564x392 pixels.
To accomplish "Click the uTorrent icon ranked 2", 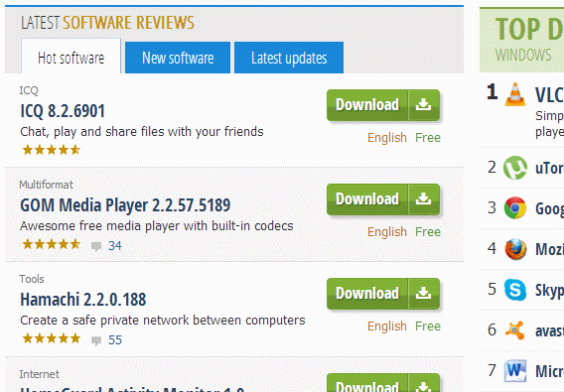I will [x=515, y=168].
